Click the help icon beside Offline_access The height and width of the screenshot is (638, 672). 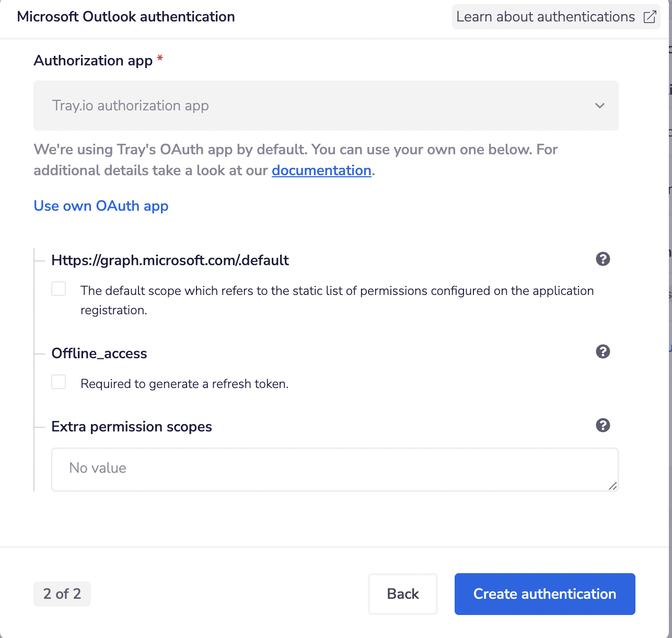coord(603,352)
